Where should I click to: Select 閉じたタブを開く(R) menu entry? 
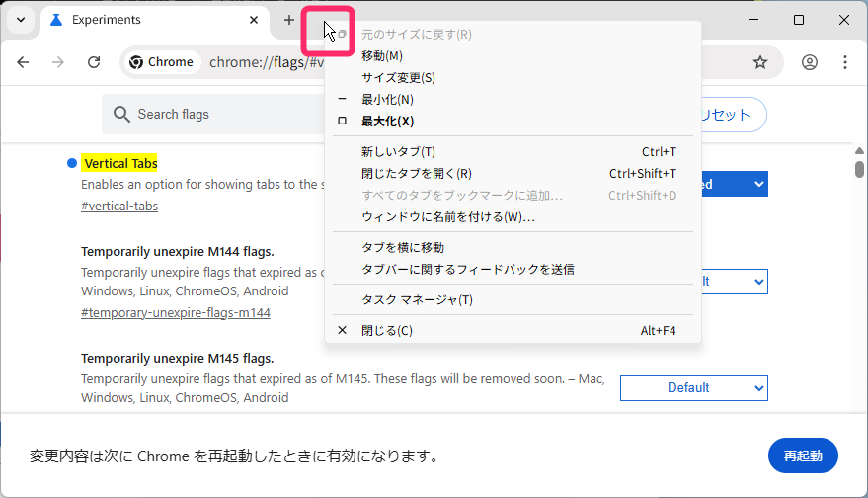pyautogui.click(x=513, y=173)
